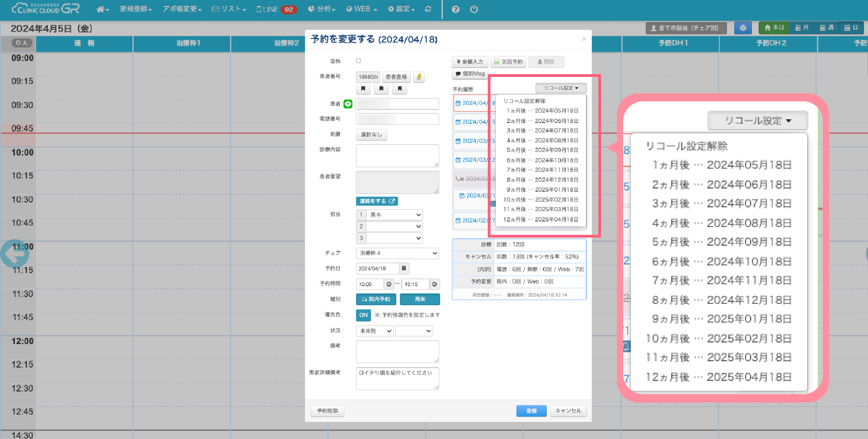Check the 空枠 checkbox
Screen dimensions: 868x439
358,61
